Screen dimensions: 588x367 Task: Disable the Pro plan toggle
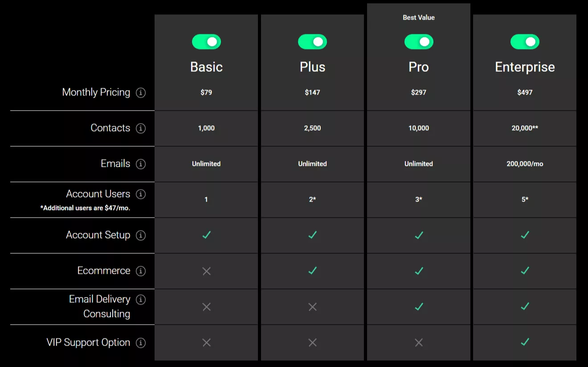tap(419, 42)
